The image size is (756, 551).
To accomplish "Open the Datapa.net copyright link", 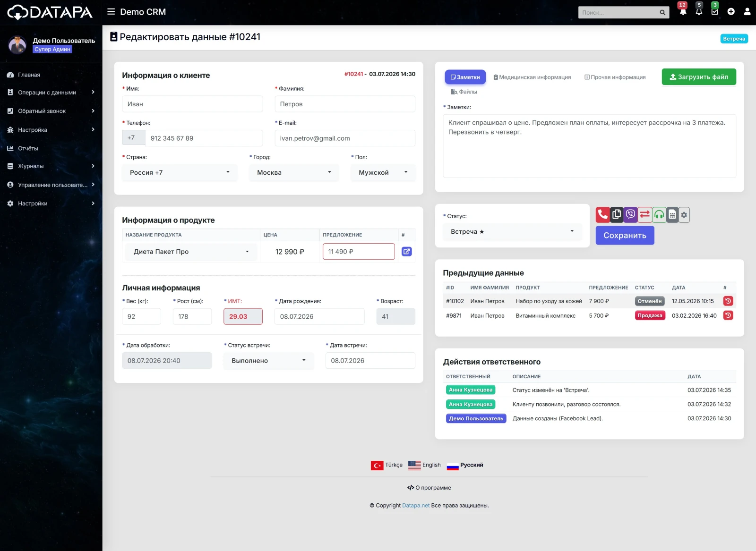I will pos(416,505).
